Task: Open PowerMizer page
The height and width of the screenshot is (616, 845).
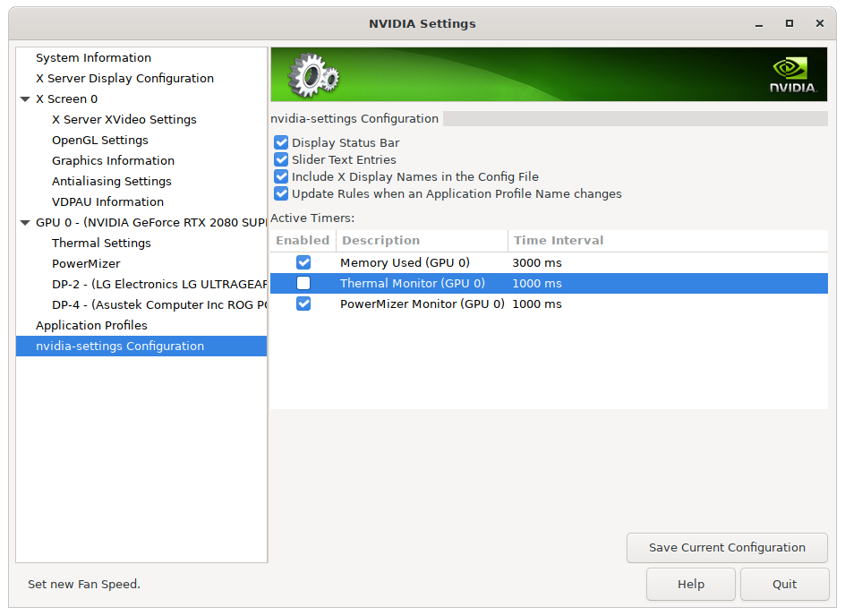Action: tap(86, 263)
